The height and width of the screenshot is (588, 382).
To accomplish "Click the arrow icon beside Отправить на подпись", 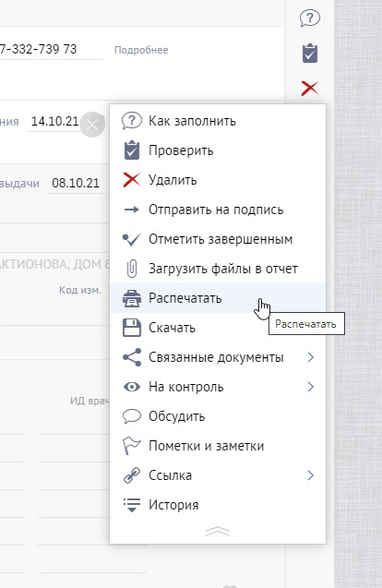I will tap(132, 210).
